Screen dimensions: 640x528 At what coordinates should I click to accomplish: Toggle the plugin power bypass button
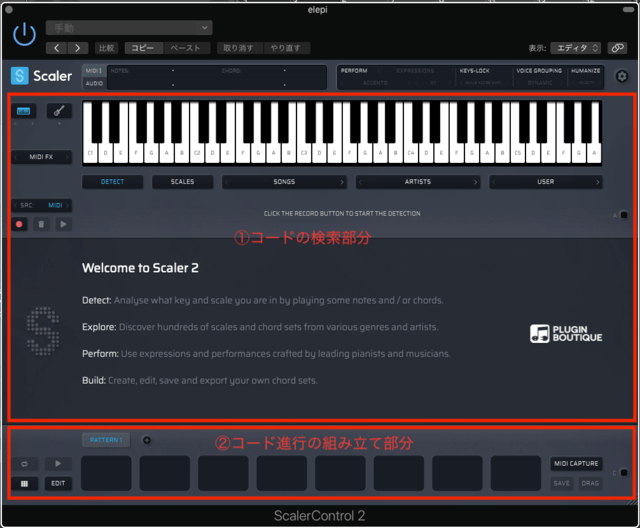tap(24, 34)
